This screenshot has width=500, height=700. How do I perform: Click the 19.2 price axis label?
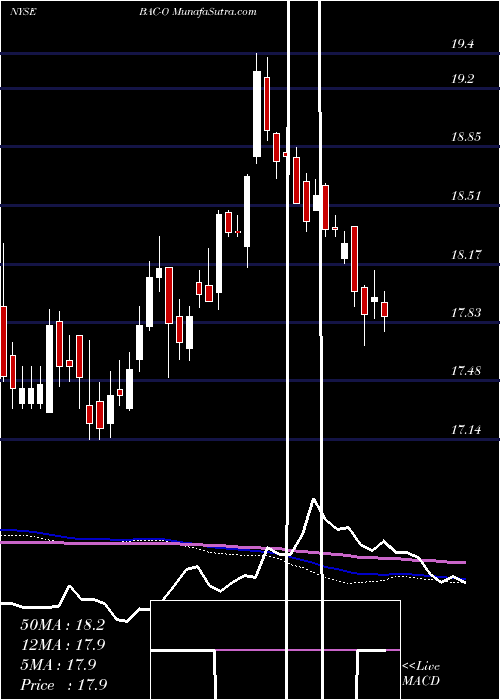(462, 79)
